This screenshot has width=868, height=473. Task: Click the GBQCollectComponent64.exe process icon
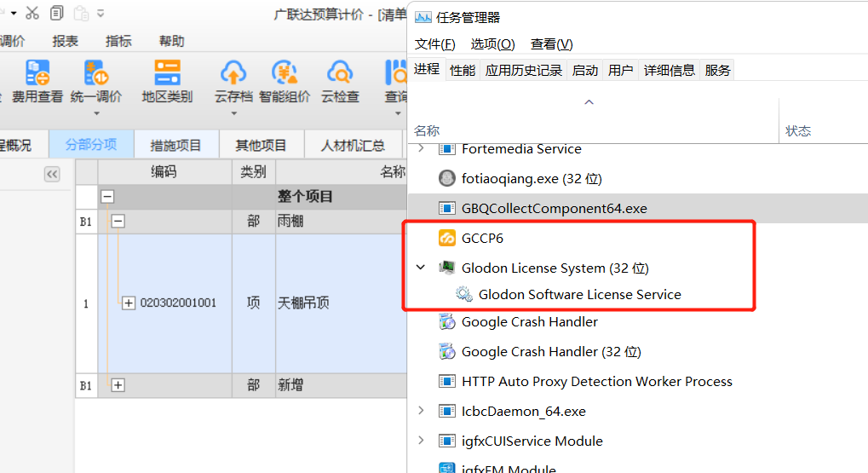click(x=446, y=208)
